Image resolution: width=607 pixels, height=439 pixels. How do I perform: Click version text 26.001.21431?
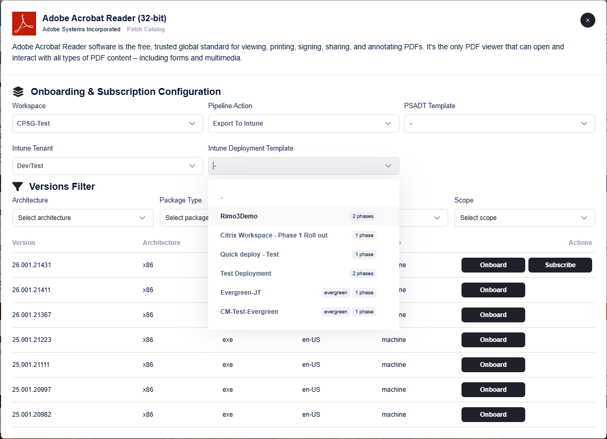pyautogui.click(x=31, y=265)
